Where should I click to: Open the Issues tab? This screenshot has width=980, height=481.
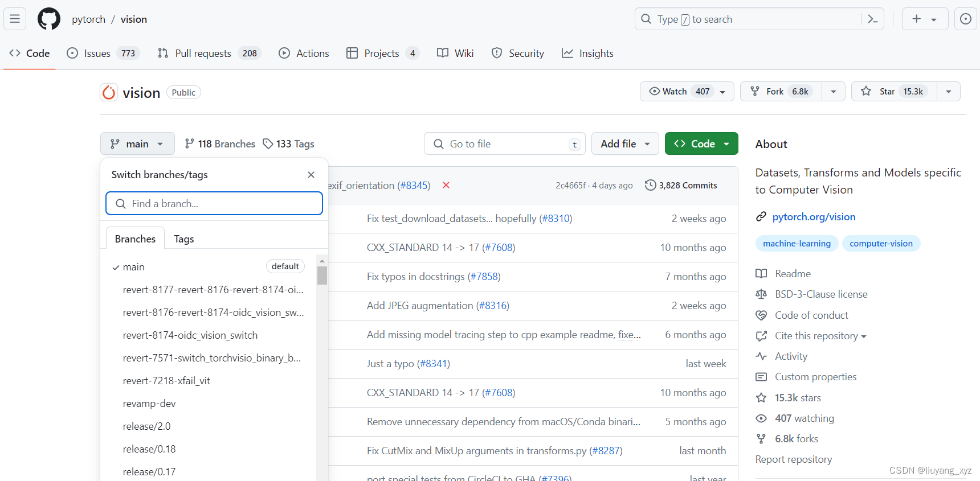pos(103,53)
